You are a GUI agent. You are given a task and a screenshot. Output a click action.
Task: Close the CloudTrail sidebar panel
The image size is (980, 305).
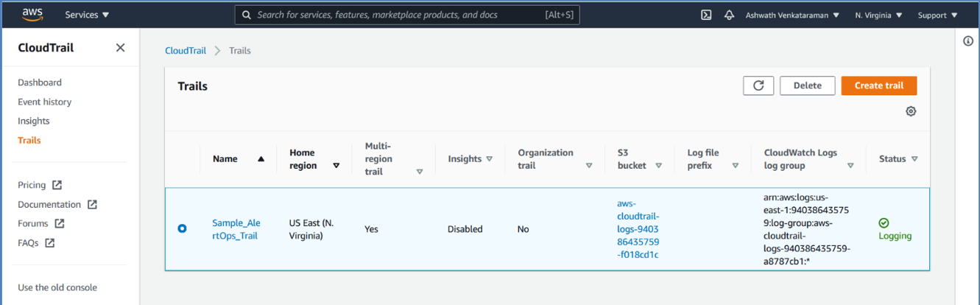point(120,48)
